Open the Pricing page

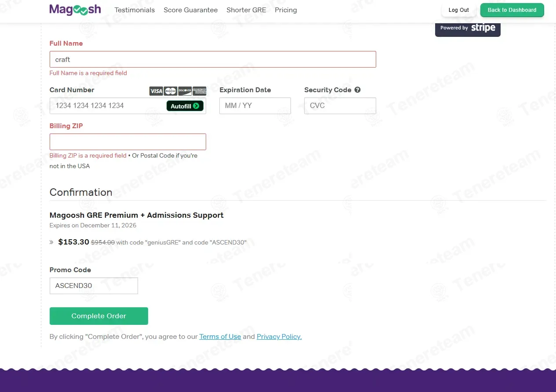[286, 10]
